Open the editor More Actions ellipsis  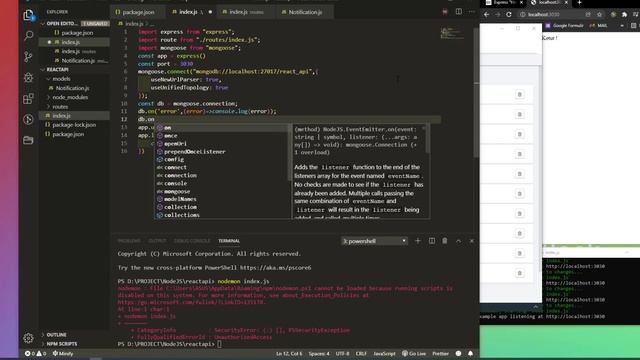[x=471, y=12]
